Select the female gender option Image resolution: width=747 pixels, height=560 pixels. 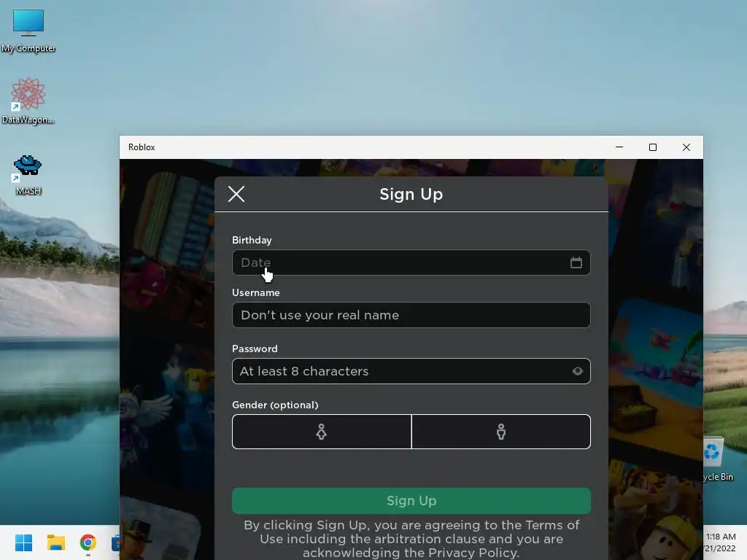322,432
